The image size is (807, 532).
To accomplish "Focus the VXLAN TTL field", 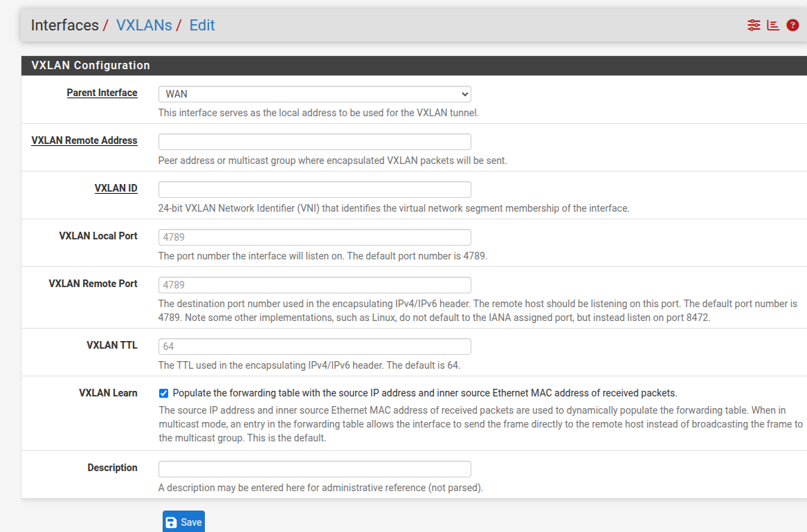I will point(314,347).
